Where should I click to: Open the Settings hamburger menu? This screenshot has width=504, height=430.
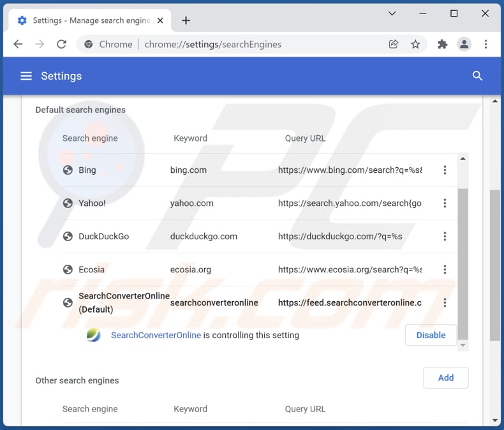pyautogui.click(x=26, y=76)
